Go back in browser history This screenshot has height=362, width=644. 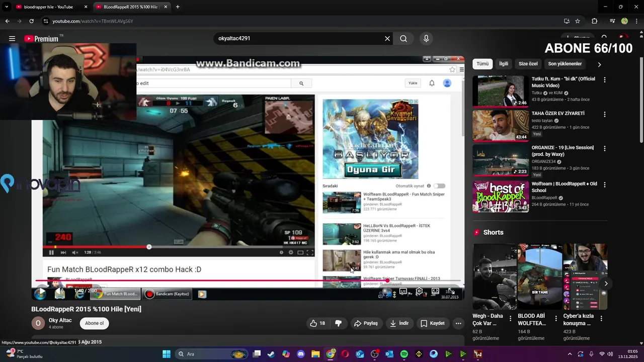(x=7, y=21)
